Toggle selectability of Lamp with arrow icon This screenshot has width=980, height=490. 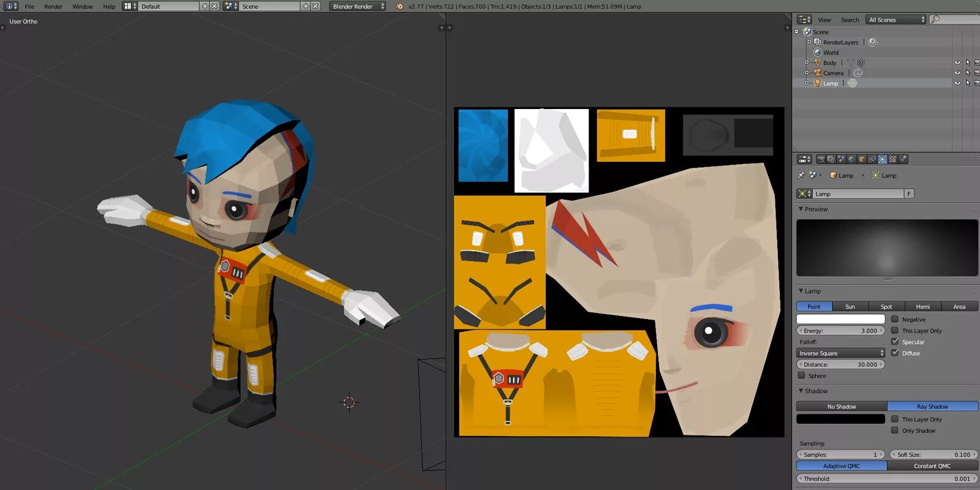tap(968, 83)
